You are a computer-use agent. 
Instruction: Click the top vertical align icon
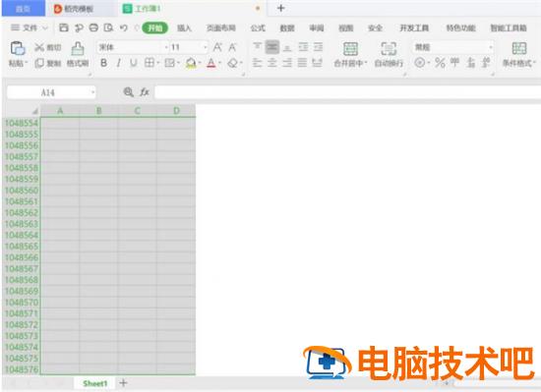[x=257, y=46]
